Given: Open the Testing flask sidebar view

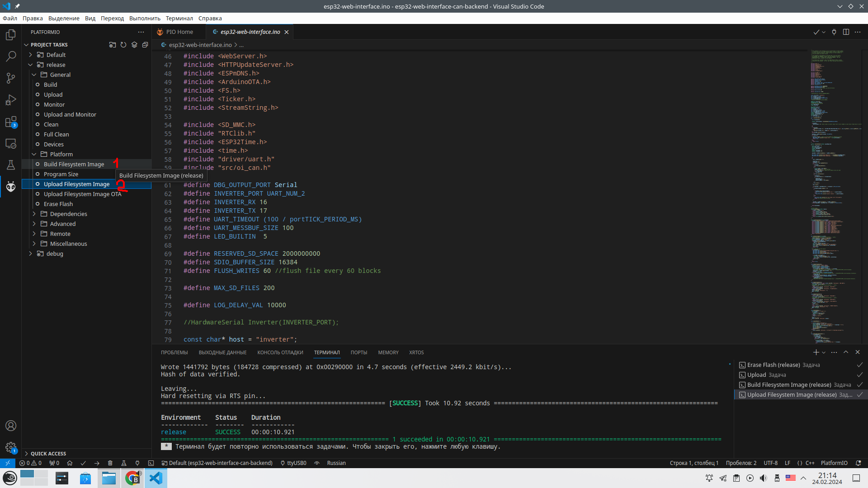Looking at the screenshot, I should coord(11,165).
